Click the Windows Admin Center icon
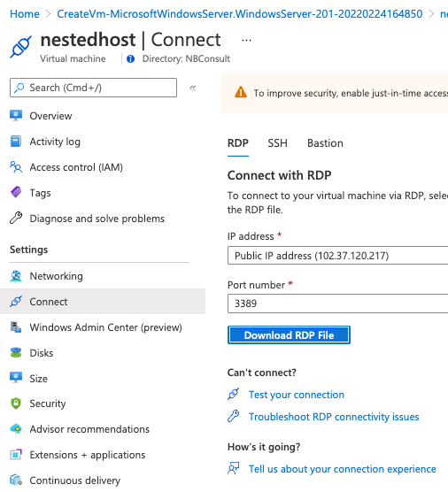448x492 pixels. [x=16, y=327]
